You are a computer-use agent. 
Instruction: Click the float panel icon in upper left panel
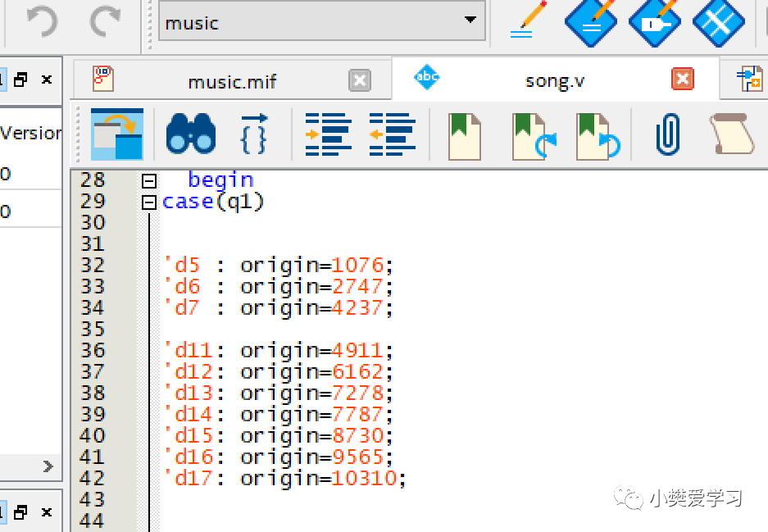(x=20, y=80)
